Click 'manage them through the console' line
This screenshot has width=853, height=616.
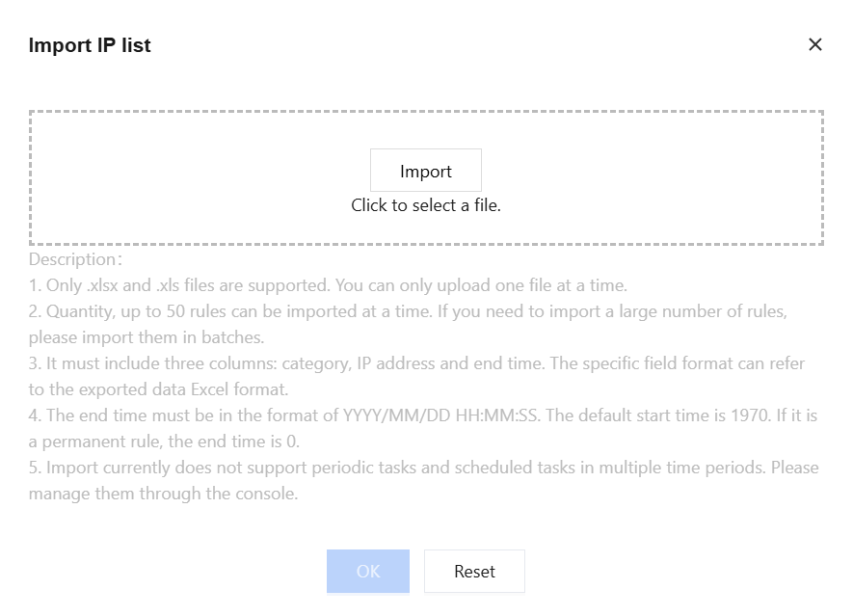point(162,494)
